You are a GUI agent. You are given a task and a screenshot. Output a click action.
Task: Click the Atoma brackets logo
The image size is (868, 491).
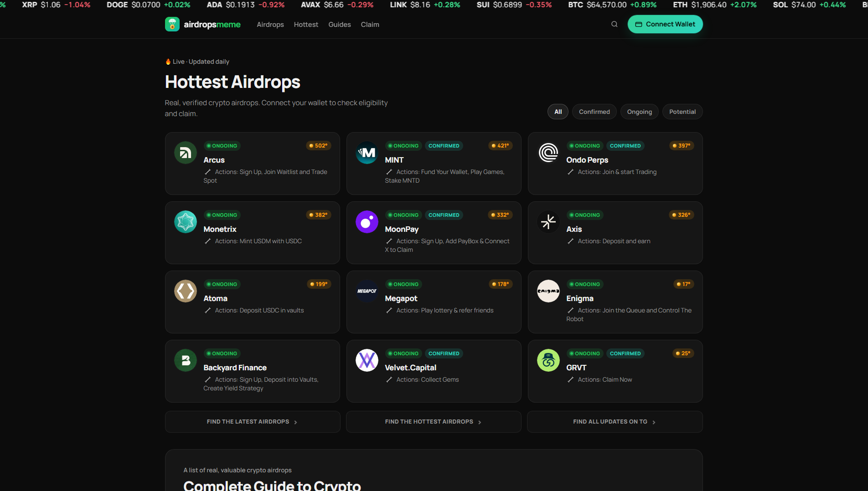(x=186, y=291)
